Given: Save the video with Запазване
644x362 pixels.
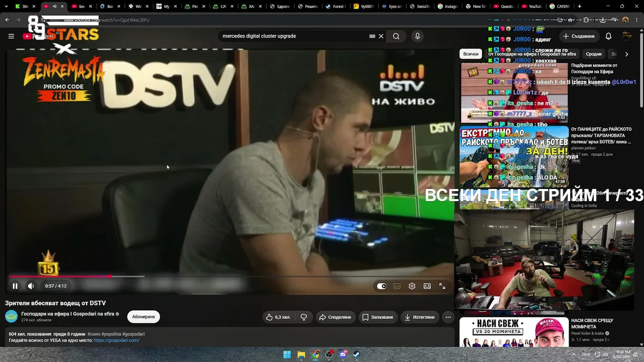Looking at the screenshot, I should pos(378,317).
